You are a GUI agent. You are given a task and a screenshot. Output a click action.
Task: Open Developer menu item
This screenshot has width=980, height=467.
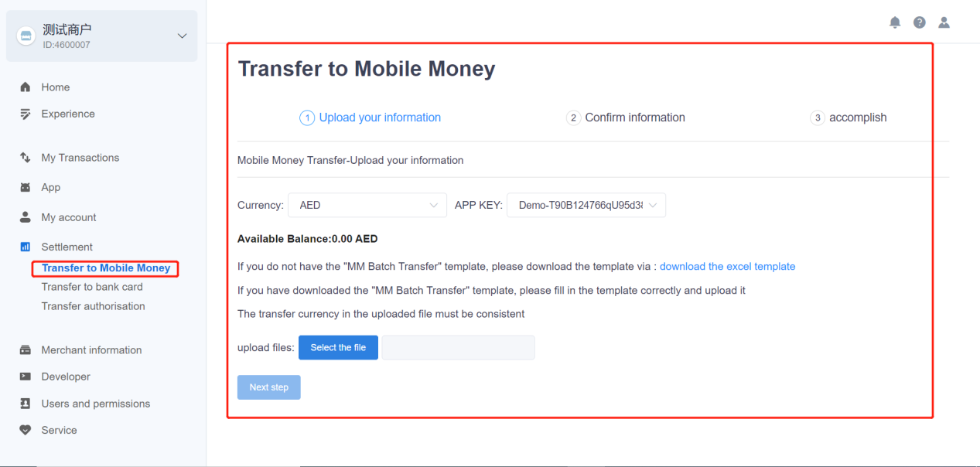click(66, 377)
